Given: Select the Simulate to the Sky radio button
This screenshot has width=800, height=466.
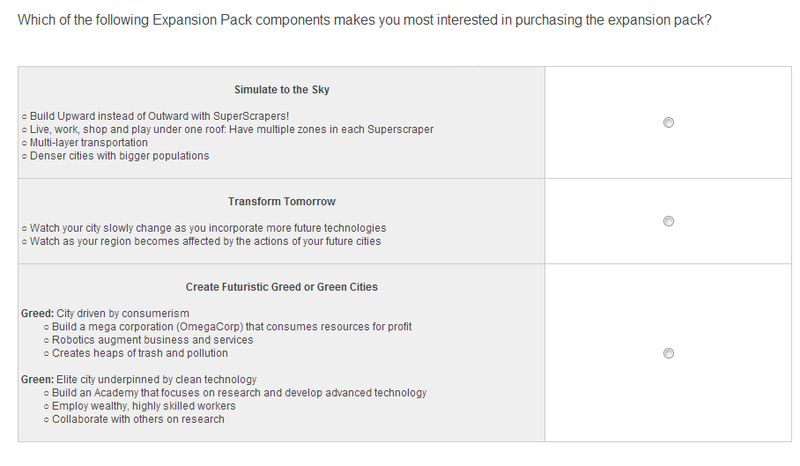Looking at the screenshot, I should pos(668,122).
